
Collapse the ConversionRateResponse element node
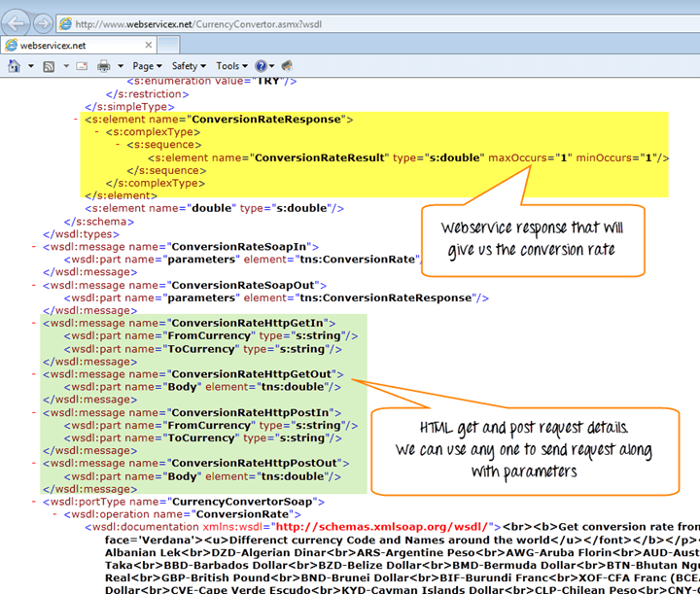(x=77, y=120)
